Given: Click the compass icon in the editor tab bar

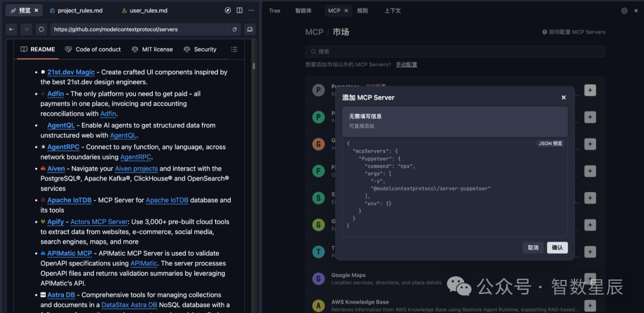Looking at the screenshot, I should click(x=228, y=11).
